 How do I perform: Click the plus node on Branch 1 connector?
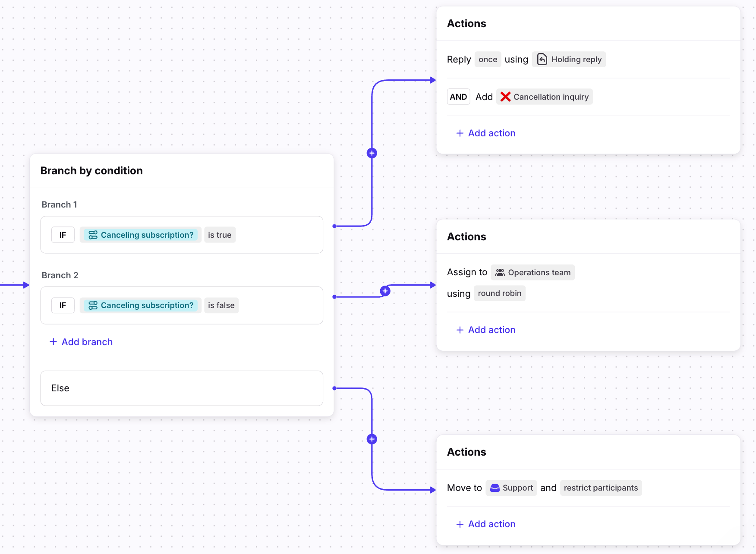[372, 153]
